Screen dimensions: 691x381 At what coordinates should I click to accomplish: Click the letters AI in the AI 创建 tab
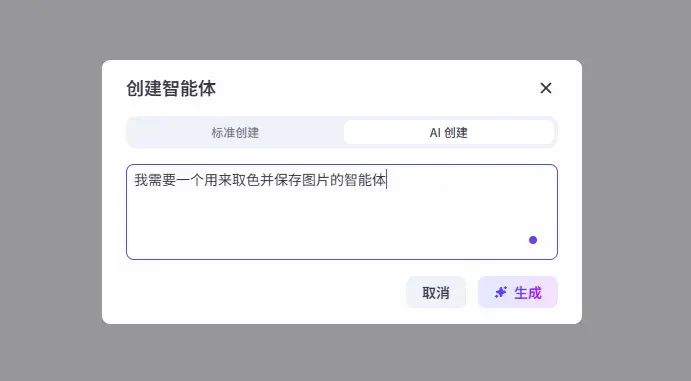click(x=435, y=133)
